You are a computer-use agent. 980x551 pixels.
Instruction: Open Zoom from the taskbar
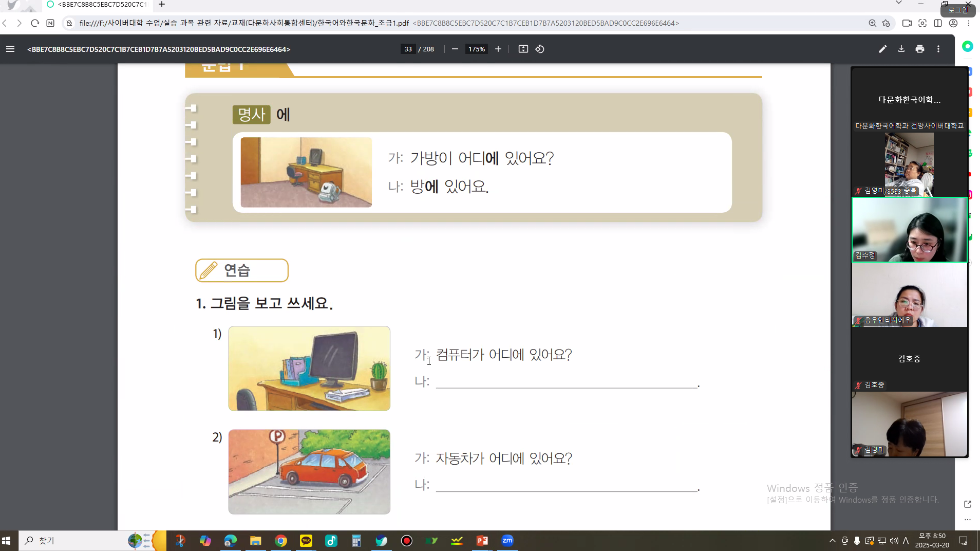507,541
